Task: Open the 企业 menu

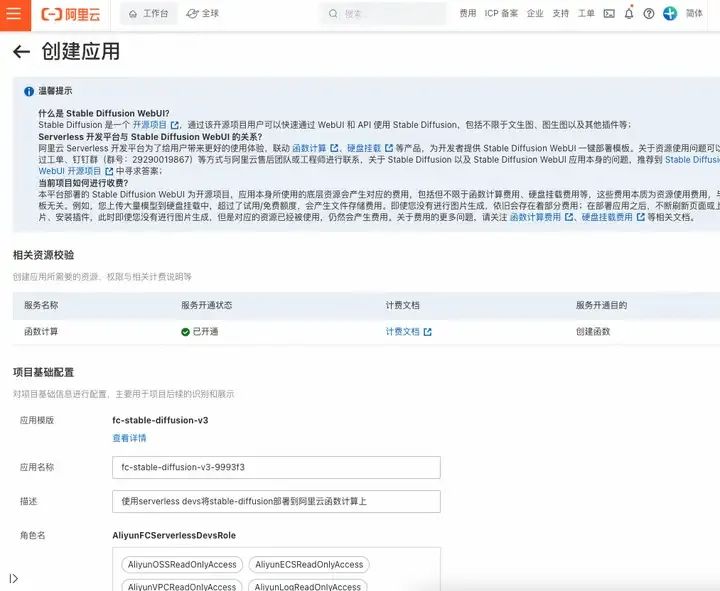Action: [535, 13]
